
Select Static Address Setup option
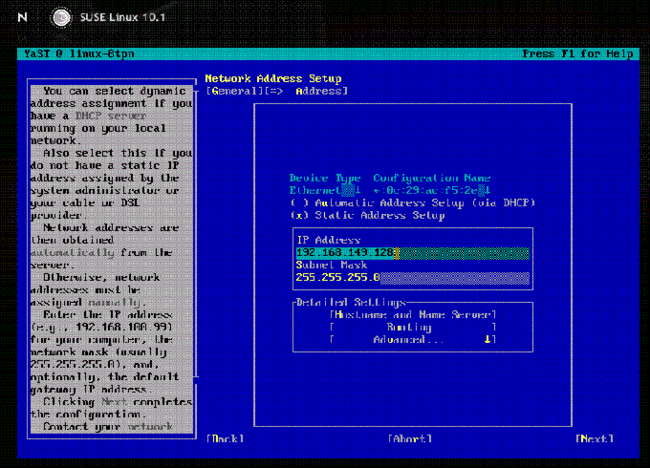point(367,215)
